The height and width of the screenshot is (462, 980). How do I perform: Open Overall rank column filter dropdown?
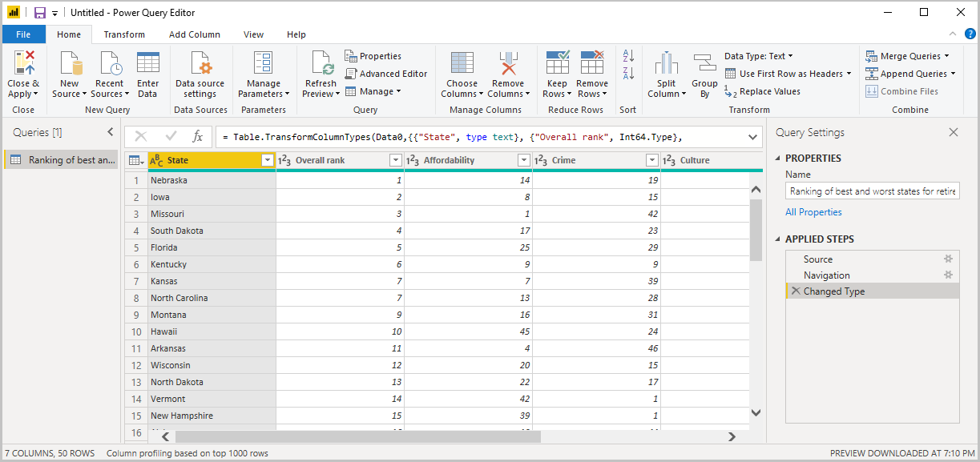396,160
